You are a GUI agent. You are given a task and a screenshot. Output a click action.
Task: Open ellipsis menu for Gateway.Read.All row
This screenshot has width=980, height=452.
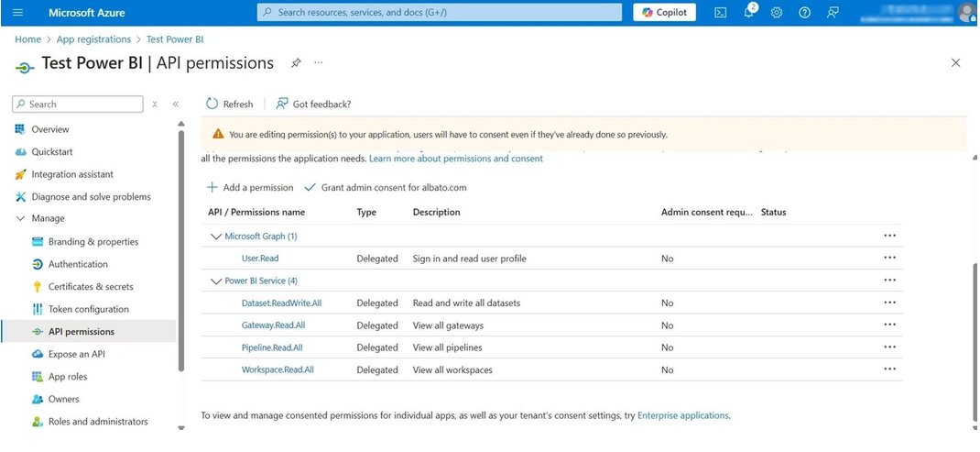[x=890, y=325]
